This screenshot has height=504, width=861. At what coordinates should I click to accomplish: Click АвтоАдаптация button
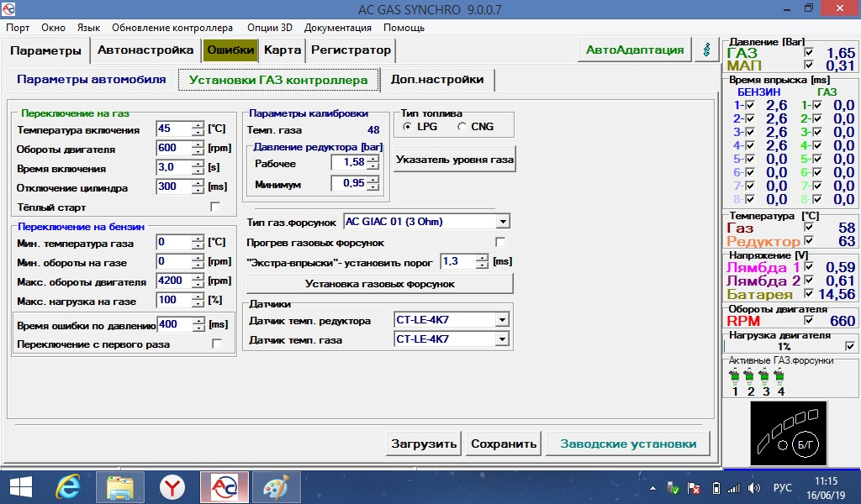point(635,50)
